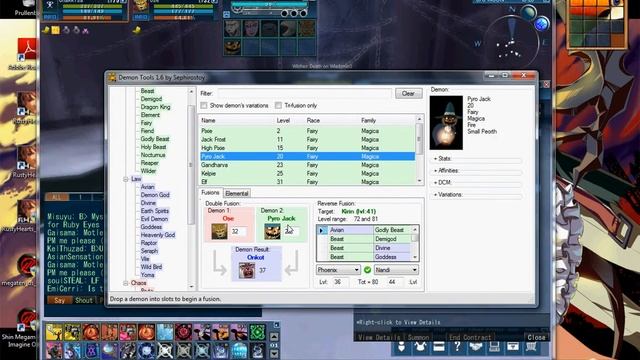640x360 pixels.
Task: Select the Shout chat tab
Action: [x=84, y=300]
